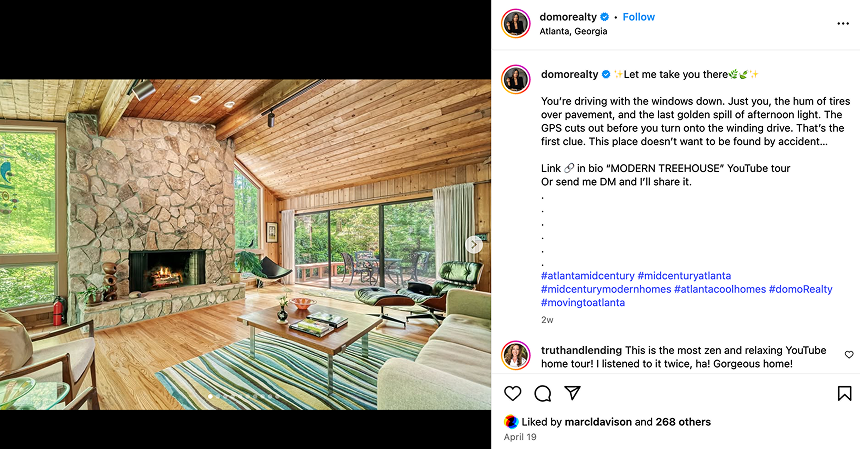The height and width of the screenshot is (449, 860).
Task: Open marcldavison's profile from the likes line
Action: (x=598, y=422)
